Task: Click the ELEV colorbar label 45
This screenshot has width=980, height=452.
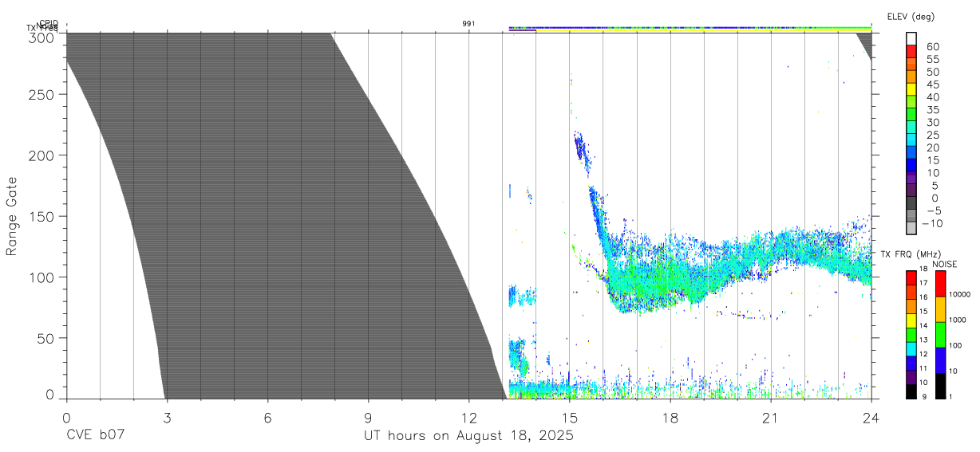Action: click(x=932, y=85)
